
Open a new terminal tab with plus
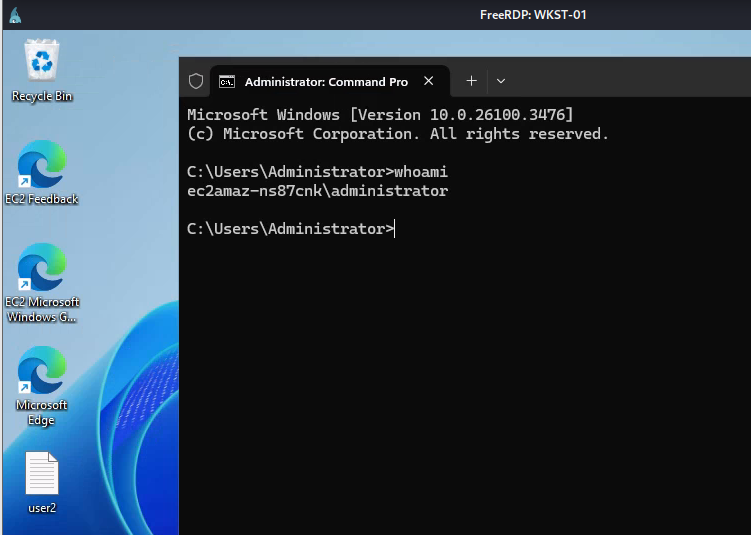coord(471,81)
